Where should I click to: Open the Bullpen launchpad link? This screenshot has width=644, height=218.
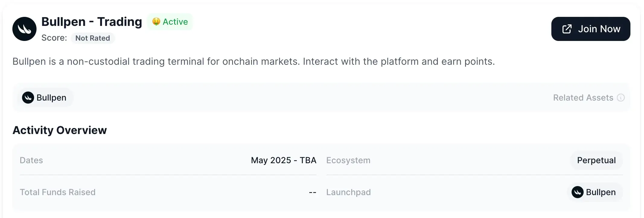(595, 192)
